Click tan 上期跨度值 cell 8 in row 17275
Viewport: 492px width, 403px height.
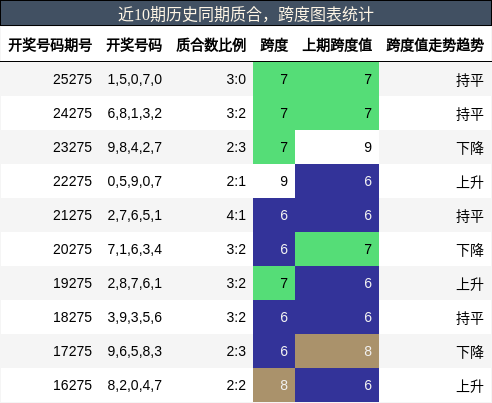coord(337,351)
